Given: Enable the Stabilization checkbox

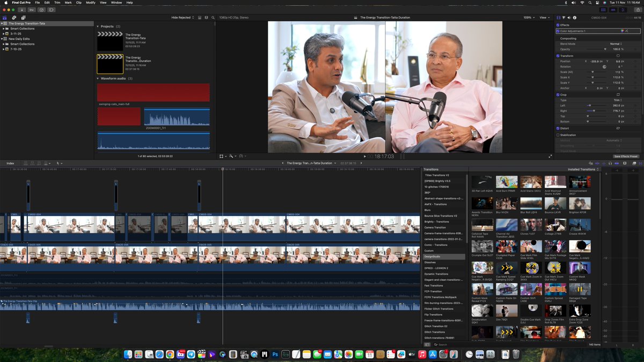Looking at the screenshot, I should (558, 135).
